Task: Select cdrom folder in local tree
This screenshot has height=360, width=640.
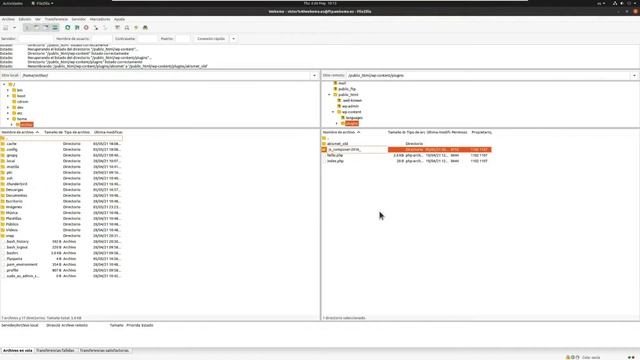Action: [22, 102]
